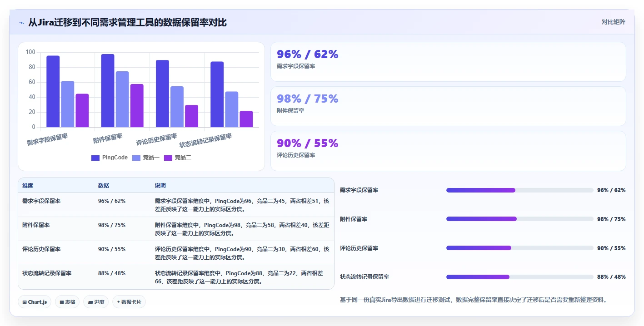Toggle the 竞品一 legend entry
The height and width of the screenshot is (326, 644).
tap(146, 158)
